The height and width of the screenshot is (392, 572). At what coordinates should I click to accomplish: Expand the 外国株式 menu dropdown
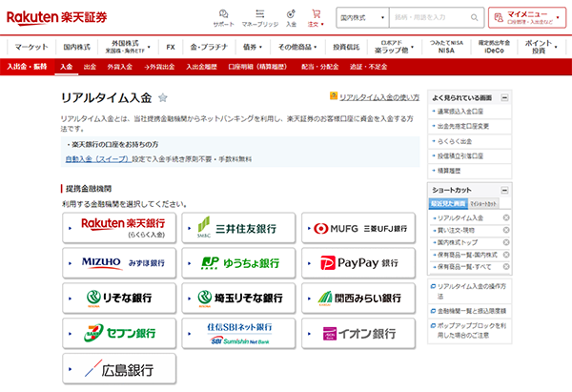point(128,47)
